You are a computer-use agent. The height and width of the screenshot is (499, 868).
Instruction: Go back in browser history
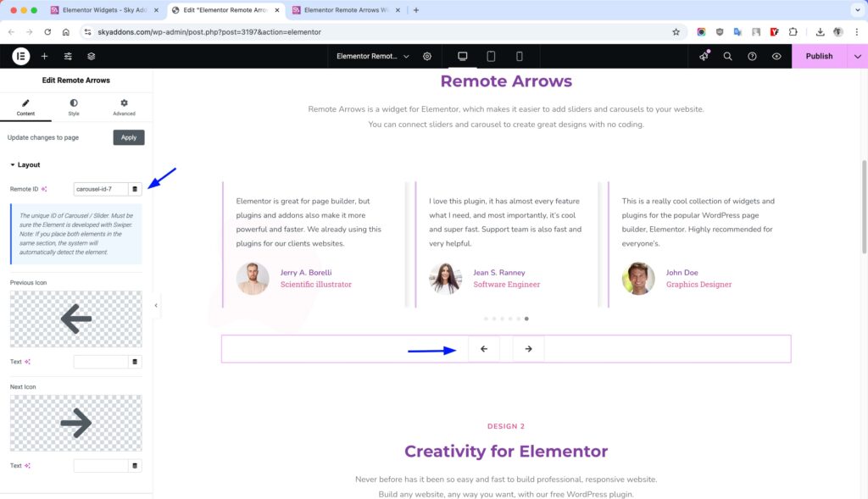[x=11, y=32]
